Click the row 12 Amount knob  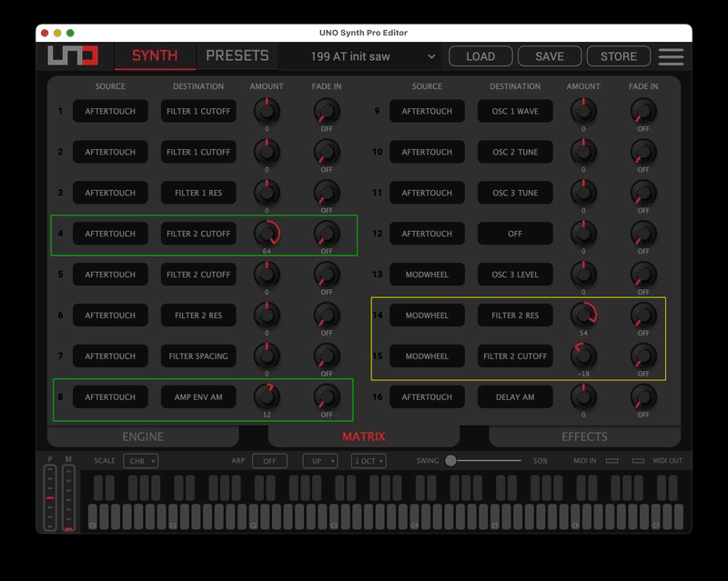[x=583, y=233]
